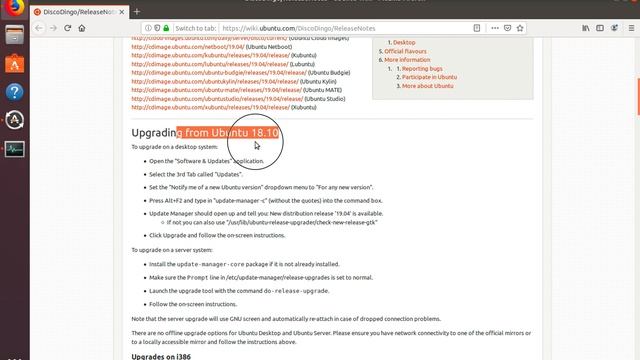Screen dimensions: 640x360
Task: Click the text 'To upgrade on a desktop system:'
Action: pyautogui.click(x=175, y=147)
